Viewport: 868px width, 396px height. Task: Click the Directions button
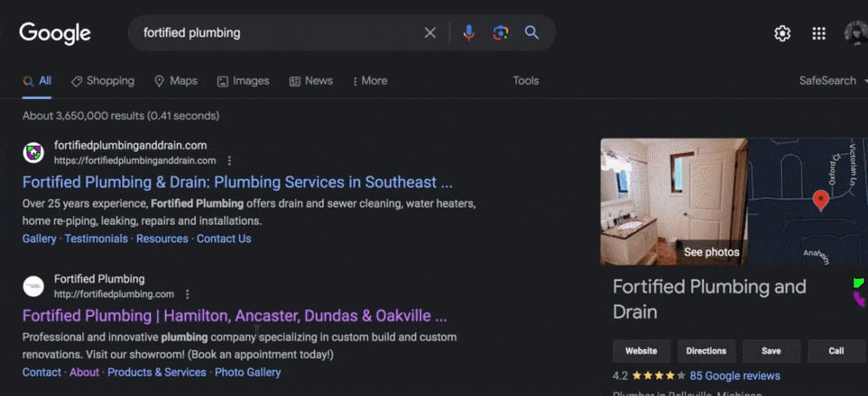[x=706, y=351]
